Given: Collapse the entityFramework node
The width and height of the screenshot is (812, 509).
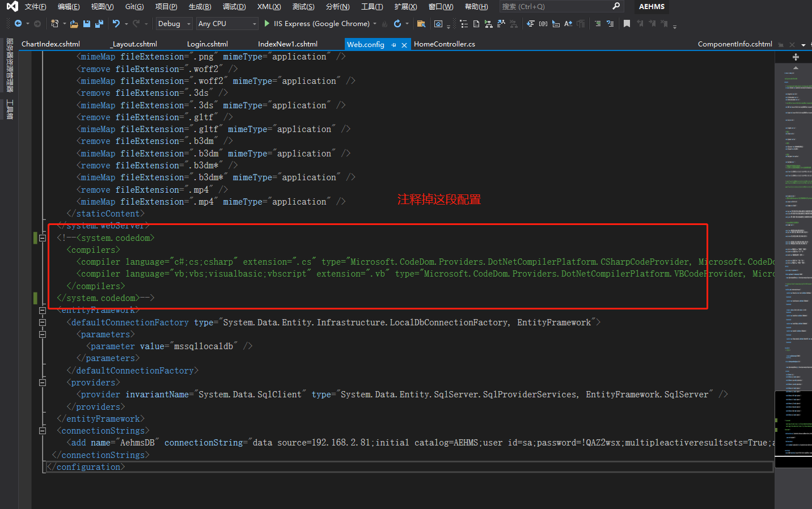Looking at the screenshot, I should coord(43,311).
